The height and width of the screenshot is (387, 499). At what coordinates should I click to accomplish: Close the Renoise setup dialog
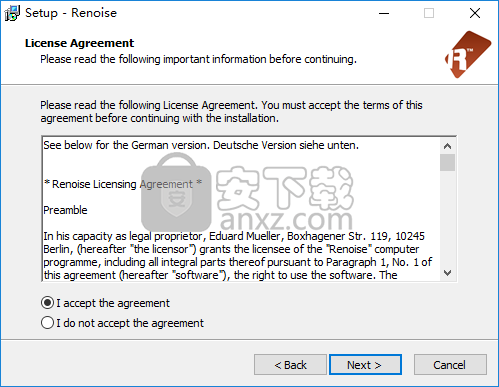pos(475,13)
